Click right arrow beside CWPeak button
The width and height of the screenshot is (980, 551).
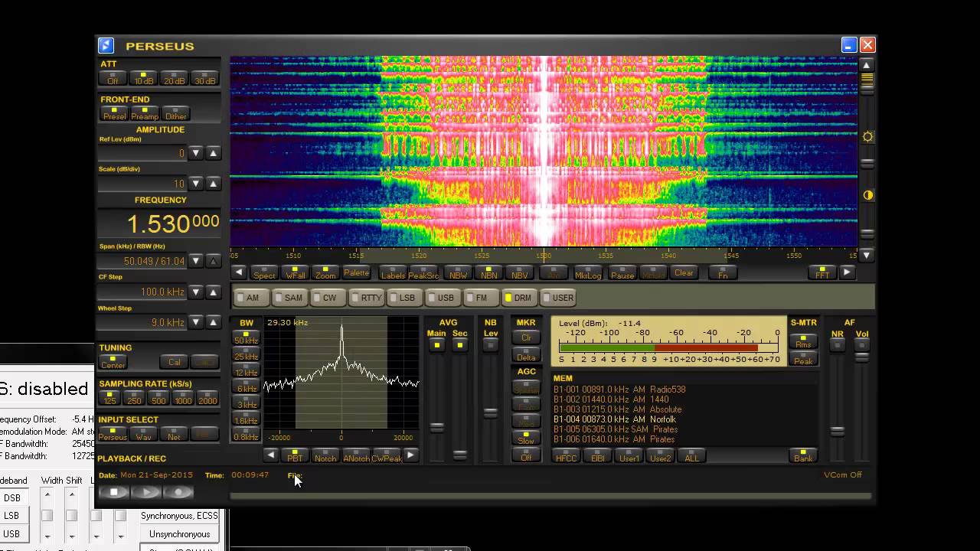[x=410, y=455]
